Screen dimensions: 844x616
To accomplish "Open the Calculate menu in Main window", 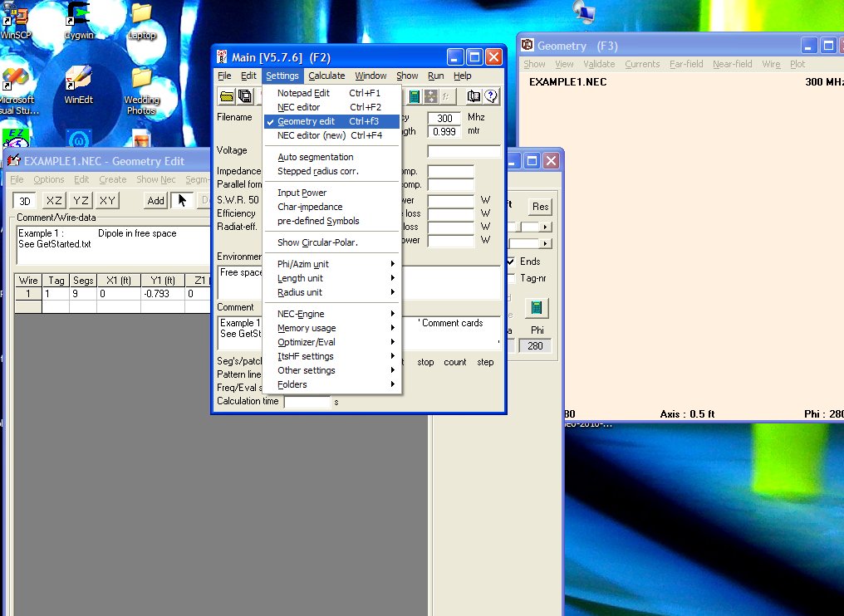I will 326,76.
